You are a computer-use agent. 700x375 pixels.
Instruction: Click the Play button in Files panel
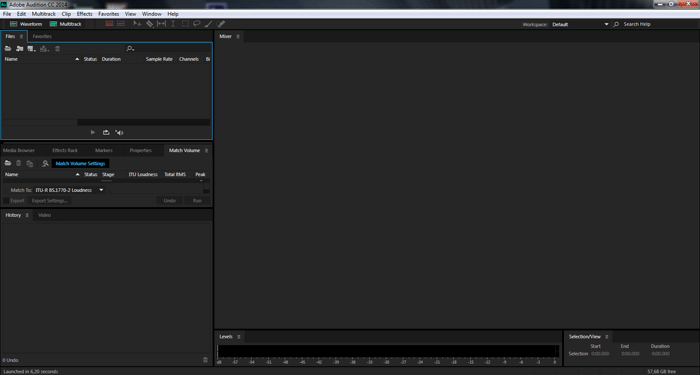click(93, 133)
